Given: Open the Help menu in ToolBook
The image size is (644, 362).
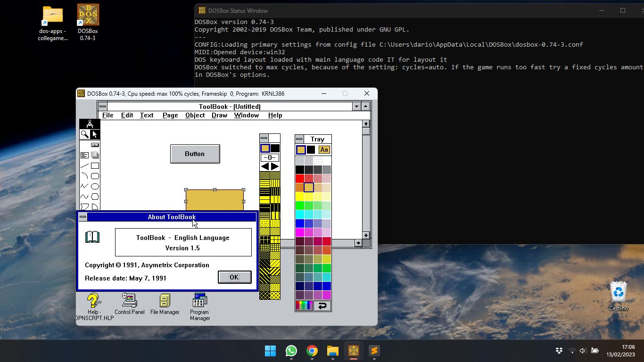Looking at the screenshot, I should coord(275,115).
